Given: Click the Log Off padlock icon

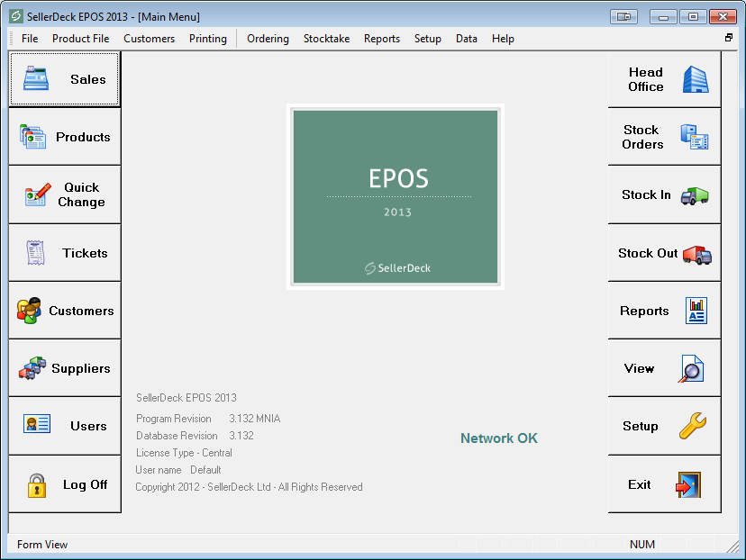Looking at the screenshot, I should click(x=36, y=485).
